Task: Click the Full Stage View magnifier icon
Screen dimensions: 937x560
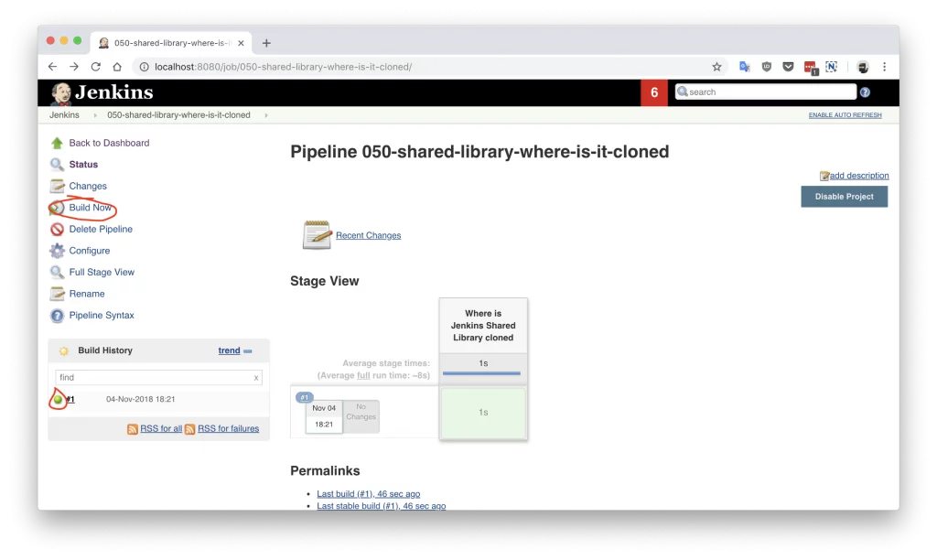Action: coord(57,272)
